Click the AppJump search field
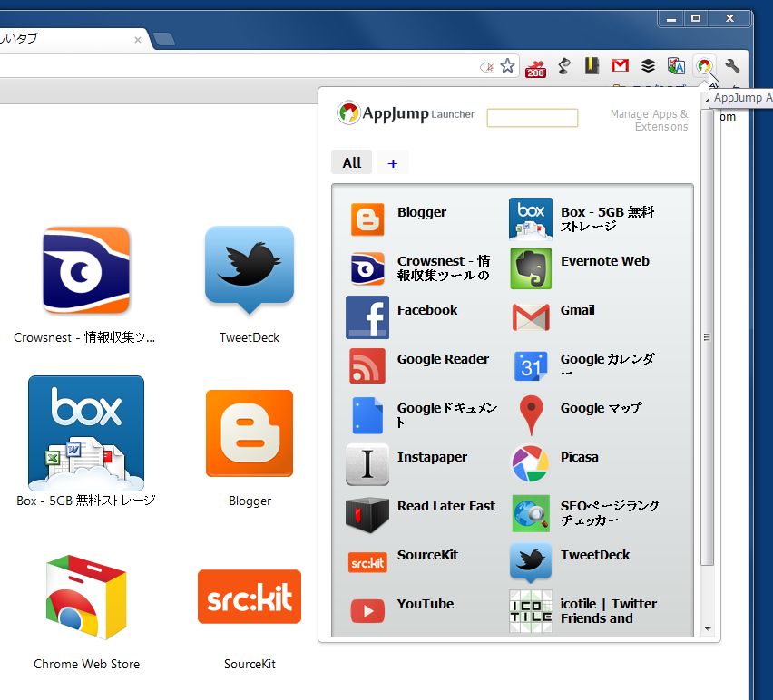The width and height of the screenshot is (773, 700). pyautogui.click(x=532, y=118)
